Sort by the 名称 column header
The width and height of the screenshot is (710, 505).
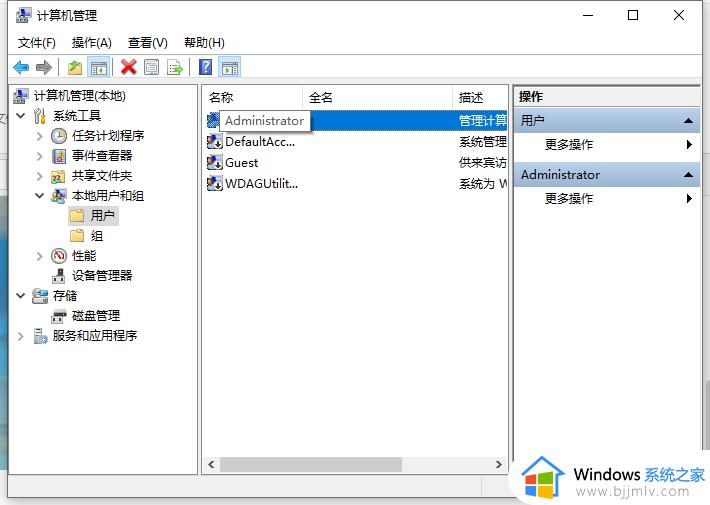[x=252, y=97]
